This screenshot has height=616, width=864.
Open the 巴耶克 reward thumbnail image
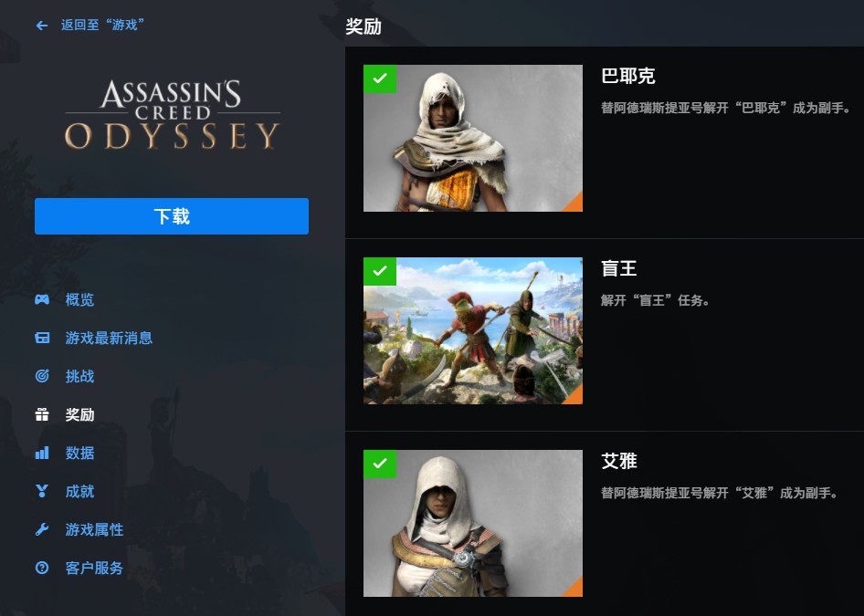473,138
